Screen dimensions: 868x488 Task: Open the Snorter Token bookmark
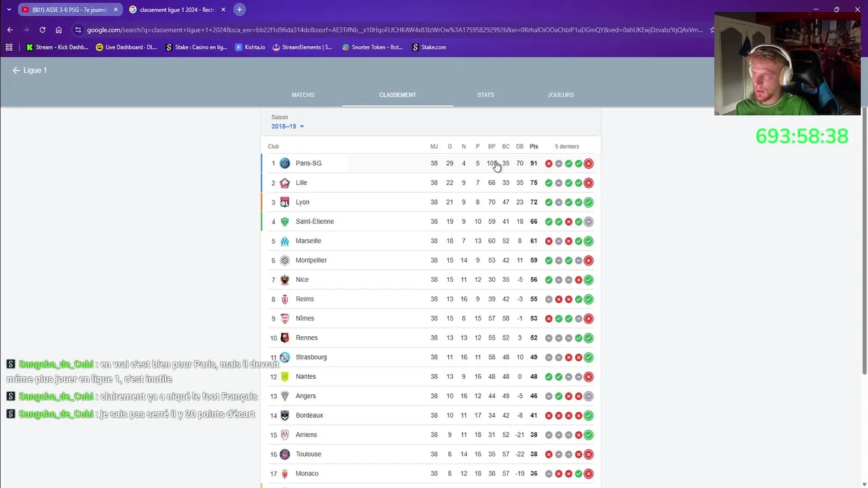(x=373, y=47)
